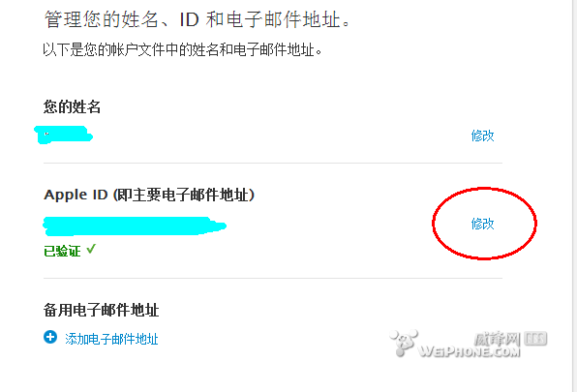Click the blue plus icon

(x=50, y=337)
